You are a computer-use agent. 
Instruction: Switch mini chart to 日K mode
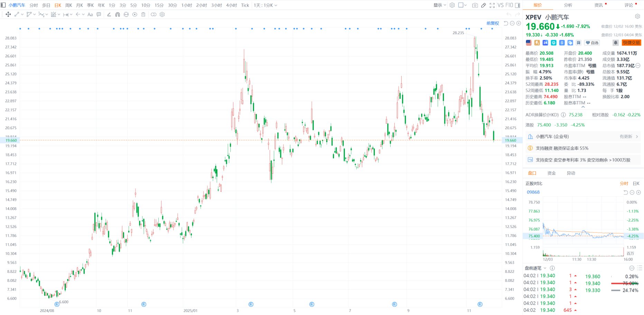coord(636,183)
